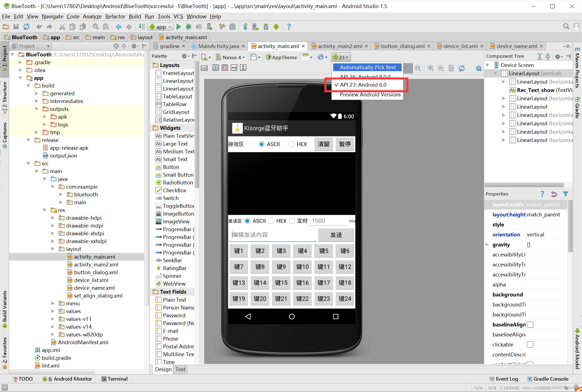This screenshot has height=392, width=582.
Task: Click the design preview settings gear icon
Action: [x=479, y=68]
